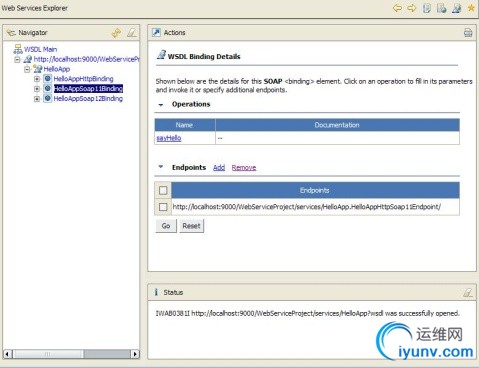Go back using the Back arrow icon
Image resolution: width=479 pixels, height=368 pixels.
397,8
